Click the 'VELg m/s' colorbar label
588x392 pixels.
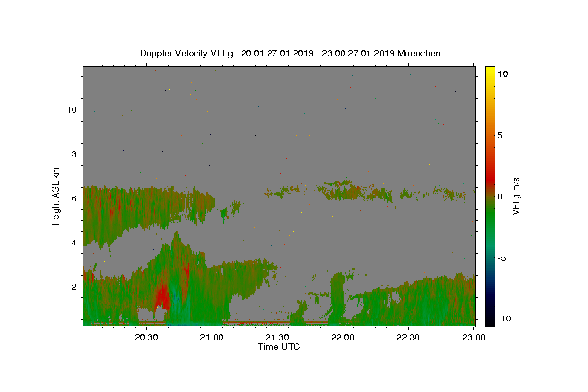(x=516, y=196)
